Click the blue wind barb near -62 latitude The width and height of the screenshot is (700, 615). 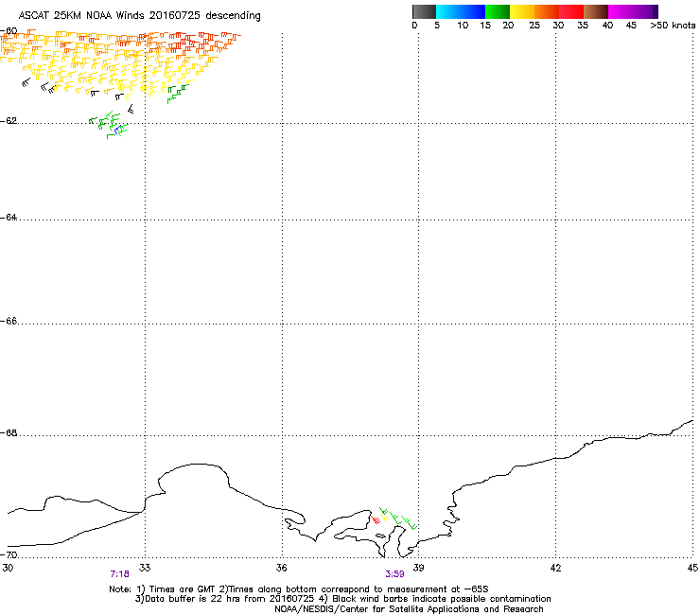(x=117, y=130)
